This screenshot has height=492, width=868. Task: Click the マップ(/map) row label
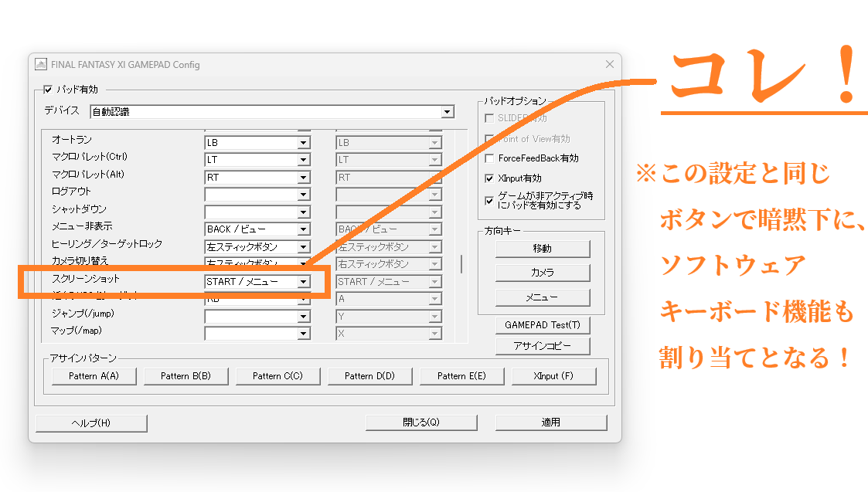[77, 331]
